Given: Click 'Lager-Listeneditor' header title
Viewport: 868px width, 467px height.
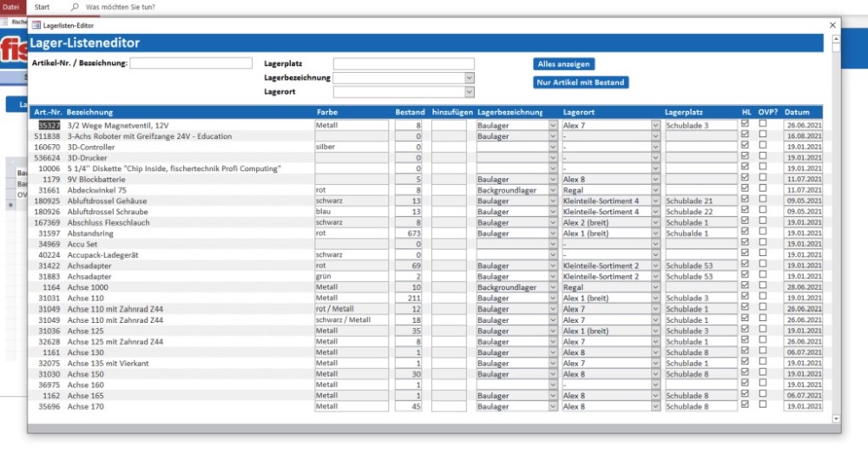Looking at the screenshot, I should pyautogui.click(x=85, y=43).
